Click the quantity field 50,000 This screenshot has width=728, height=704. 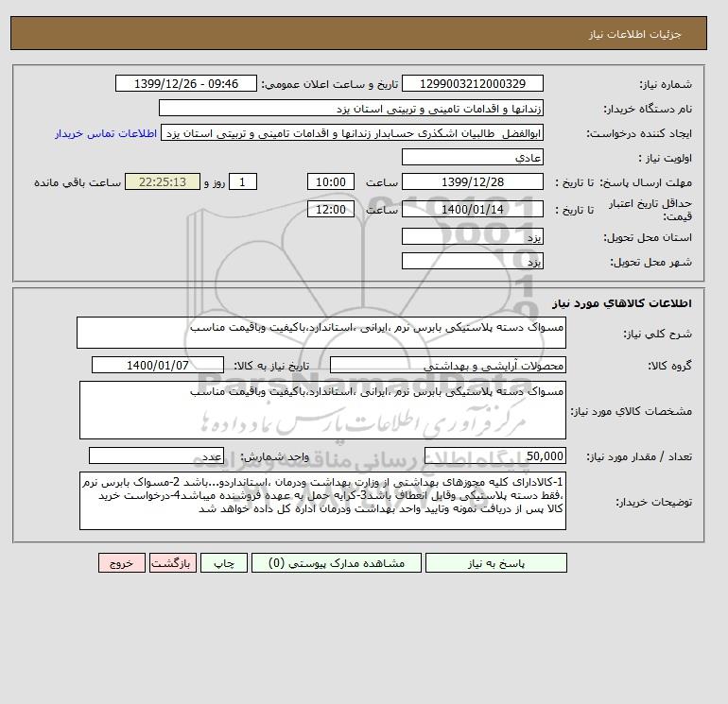coord(495,455)
